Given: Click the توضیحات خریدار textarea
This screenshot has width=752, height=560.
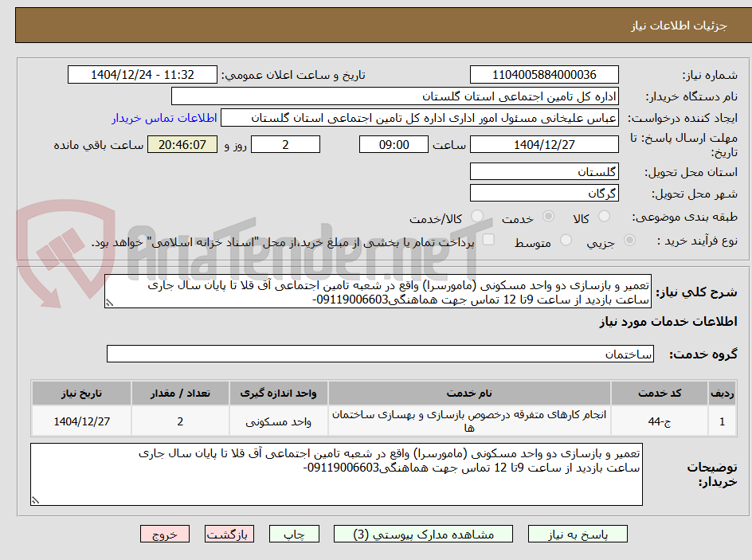Looking at the screenshot, I should 336,474.
